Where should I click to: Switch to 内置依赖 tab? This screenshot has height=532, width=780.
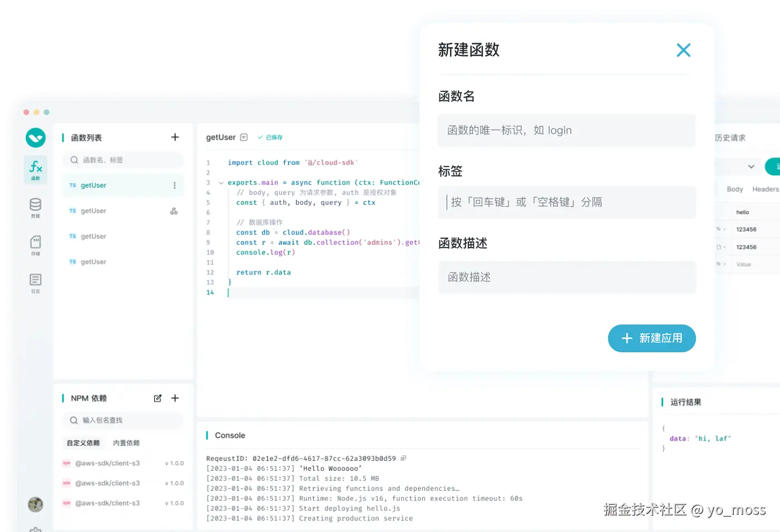point(126,443)
